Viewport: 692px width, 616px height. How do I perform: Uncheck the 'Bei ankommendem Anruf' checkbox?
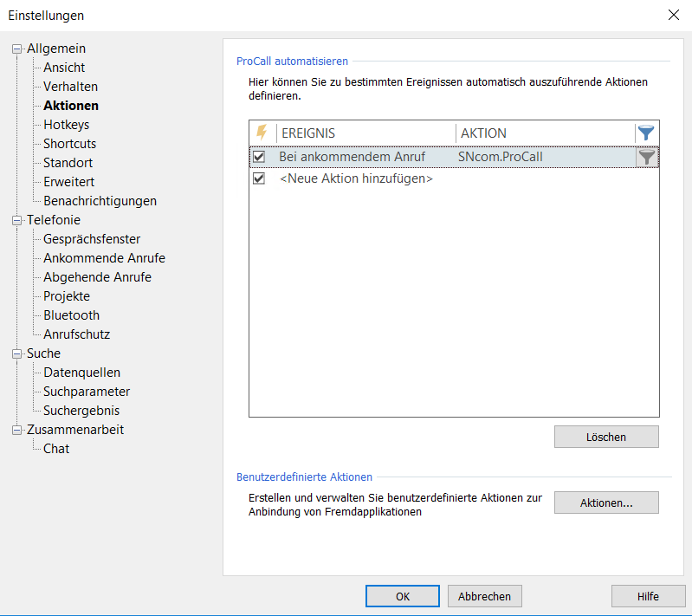259,157
